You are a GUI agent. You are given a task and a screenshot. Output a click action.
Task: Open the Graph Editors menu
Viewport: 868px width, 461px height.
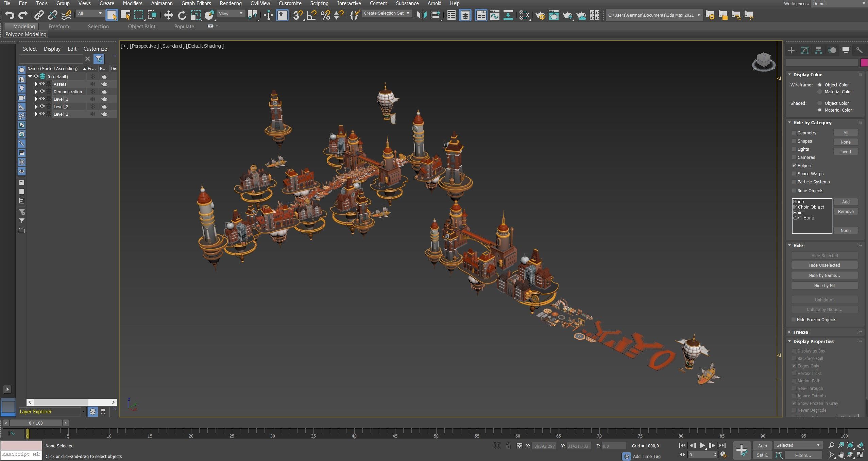(x=196, y=3)
